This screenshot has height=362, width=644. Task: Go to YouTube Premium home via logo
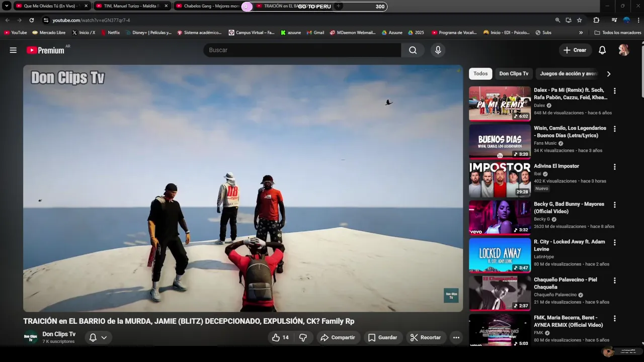coord(46,50)
